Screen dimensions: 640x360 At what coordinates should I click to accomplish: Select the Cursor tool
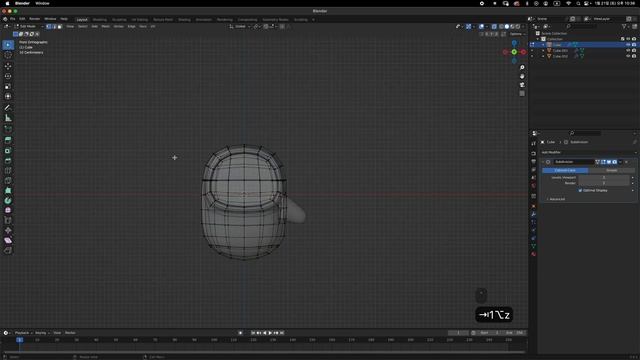(x=8, y=55)
